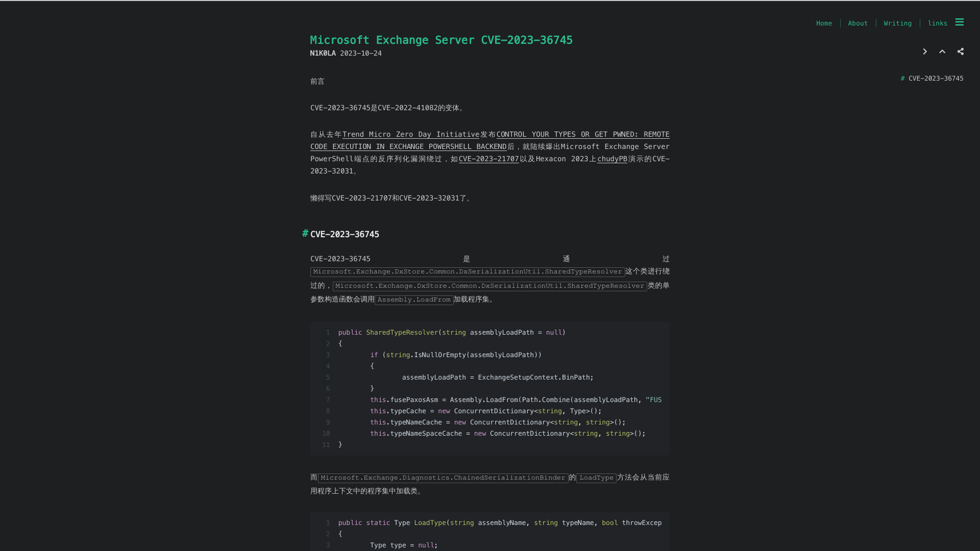Click the 前言 text
The height and width of the screenshot is (551, 980).
click(x=317, y=82)
